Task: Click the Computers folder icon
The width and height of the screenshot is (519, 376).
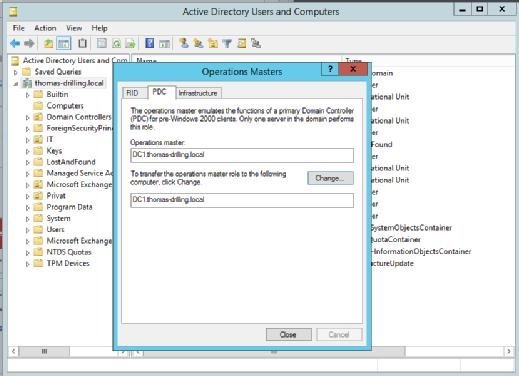Action: pos(38,106)
